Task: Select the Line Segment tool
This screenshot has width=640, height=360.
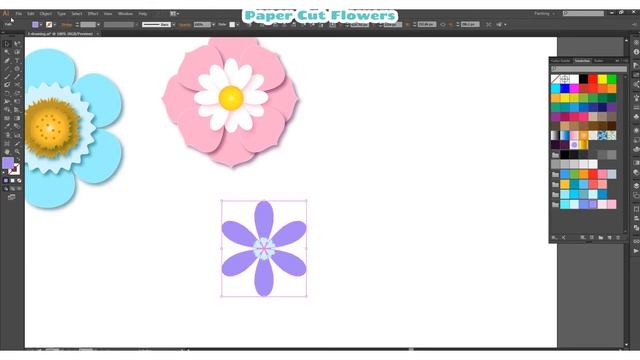Action: point(7,69)
